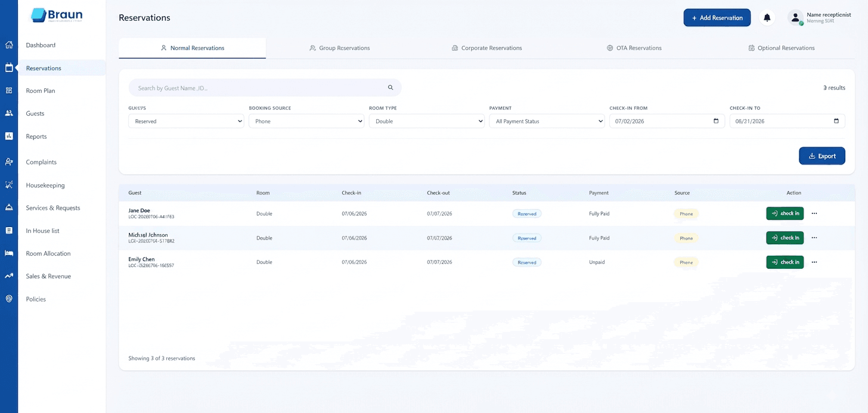Open more options for Jane Doe
Screen dimensions: 868x413
click(814, 213)
